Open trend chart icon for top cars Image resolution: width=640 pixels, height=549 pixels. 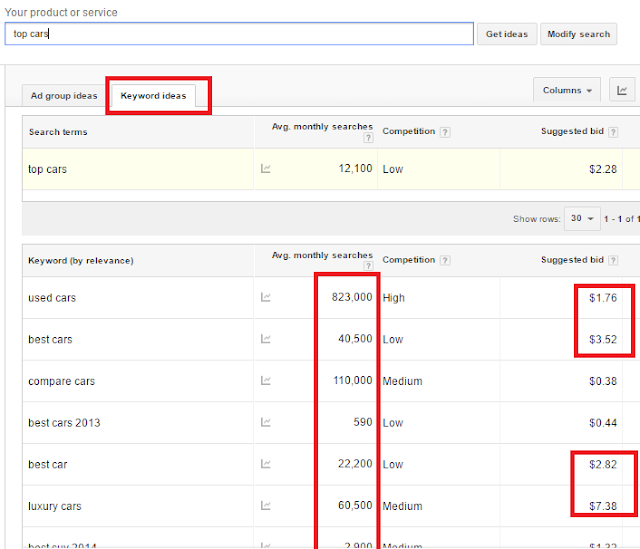(266, 169)
